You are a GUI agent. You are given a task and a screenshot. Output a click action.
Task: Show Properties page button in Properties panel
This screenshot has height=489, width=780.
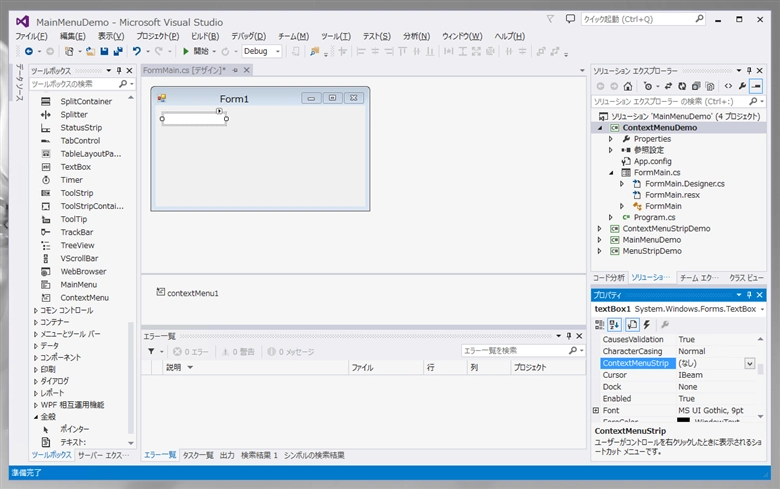coord(632,325)
